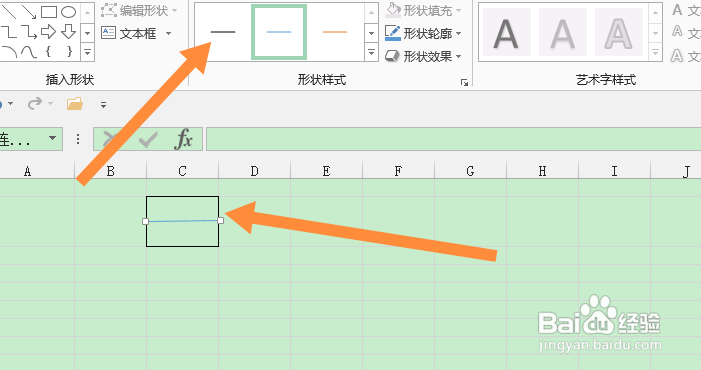Select the arrow line shape
The image size is (701, 370).
coord(28,12)
